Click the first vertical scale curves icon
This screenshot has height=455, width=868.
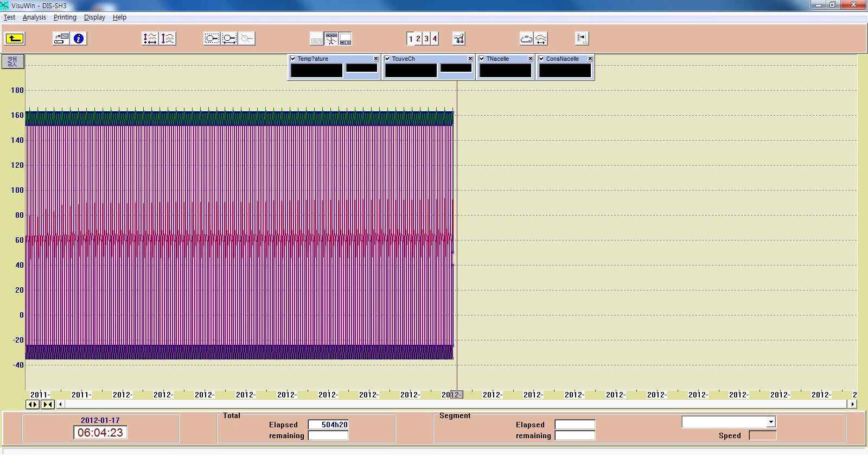150,39
